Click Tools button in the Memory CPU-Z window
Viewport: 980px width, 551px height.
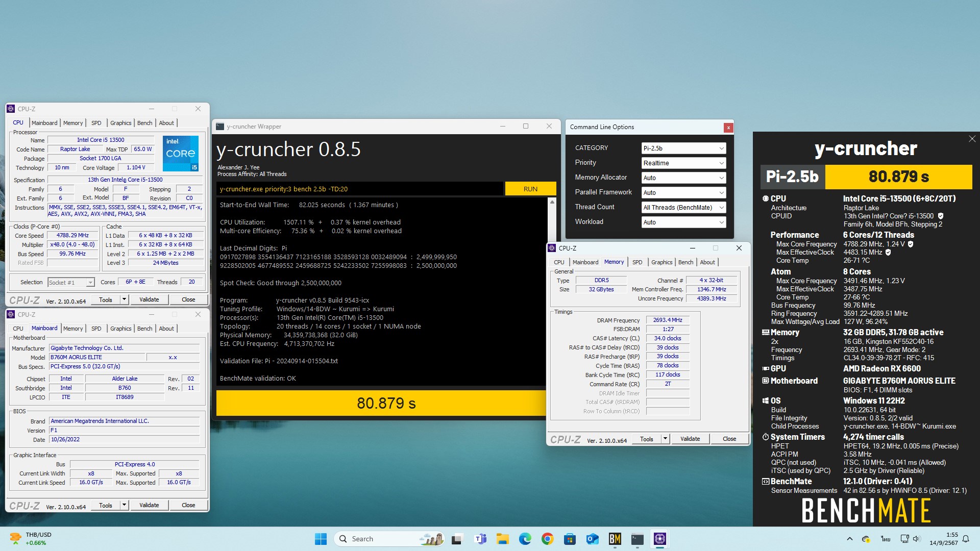coord(647,439)
